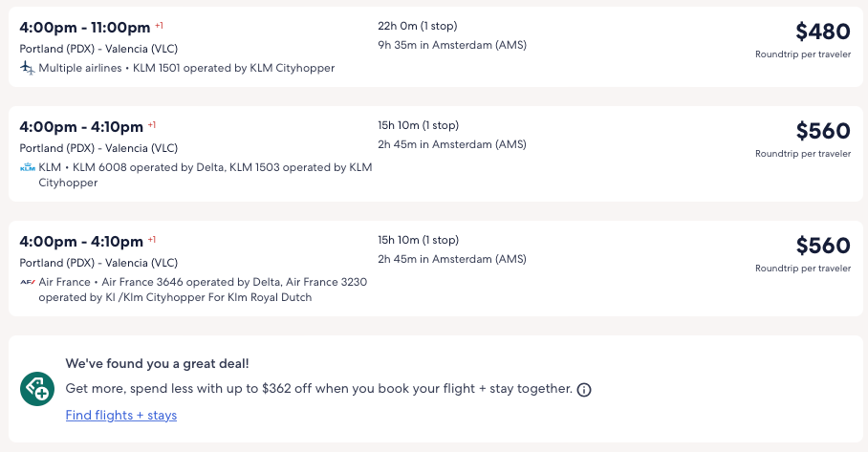Click the 9h 35m Amsterdam layover text

tap(452, 45)
